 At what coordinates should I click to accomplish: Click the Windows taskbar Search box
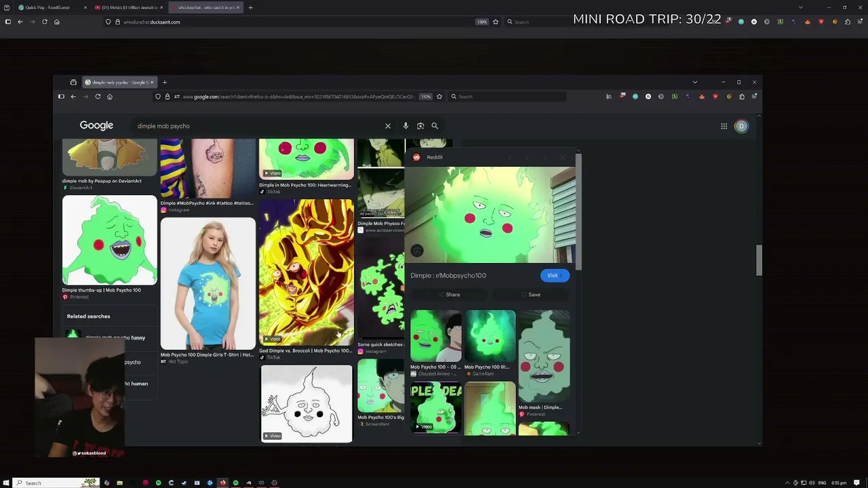point(56,483)
